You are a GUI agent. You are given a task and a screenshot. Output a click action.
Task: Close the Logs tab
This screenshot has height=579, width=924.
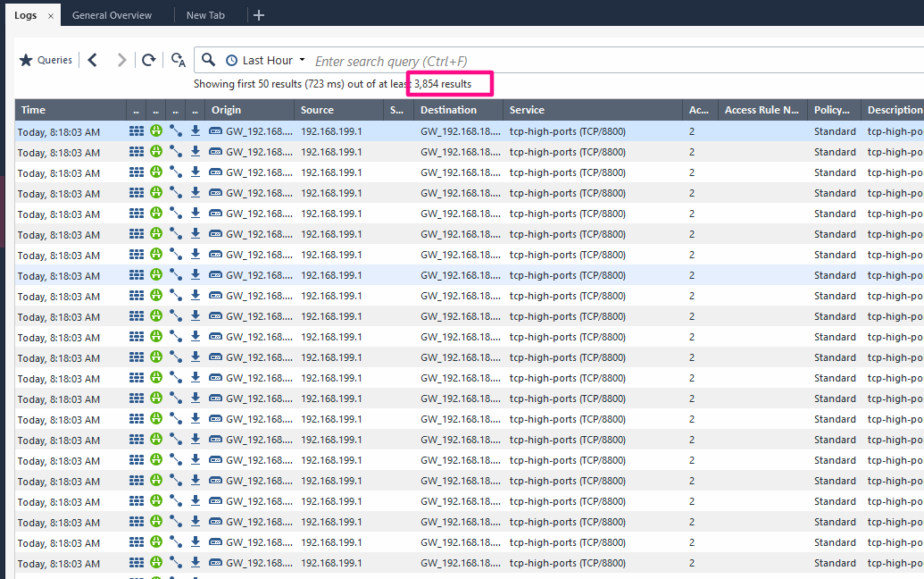(50, 16)
